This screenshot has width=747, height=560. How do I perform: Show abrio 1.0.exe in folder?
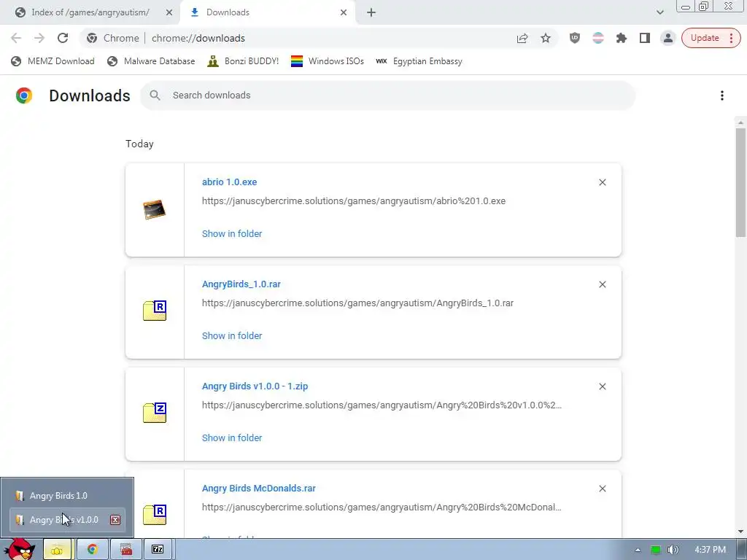click(232, 234)
